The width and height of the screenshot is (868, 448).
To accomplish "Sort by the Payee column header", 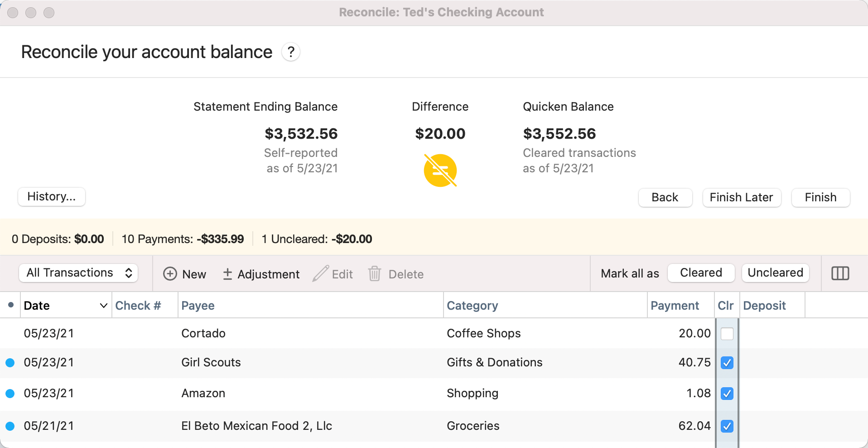I will (x=198, y=306).
